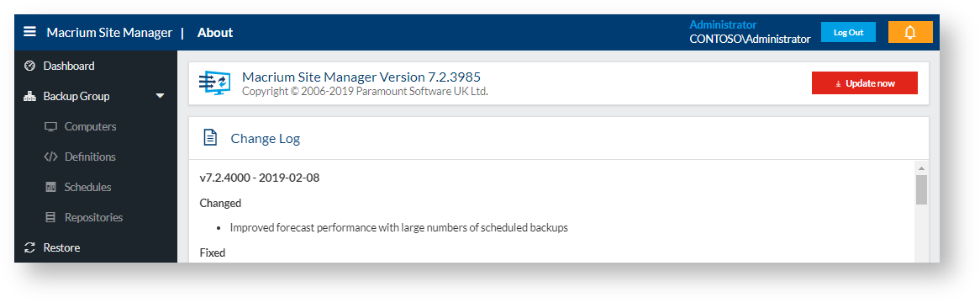Open the Dashboard page
980x303 pixels.
click(x=69, y=66)
